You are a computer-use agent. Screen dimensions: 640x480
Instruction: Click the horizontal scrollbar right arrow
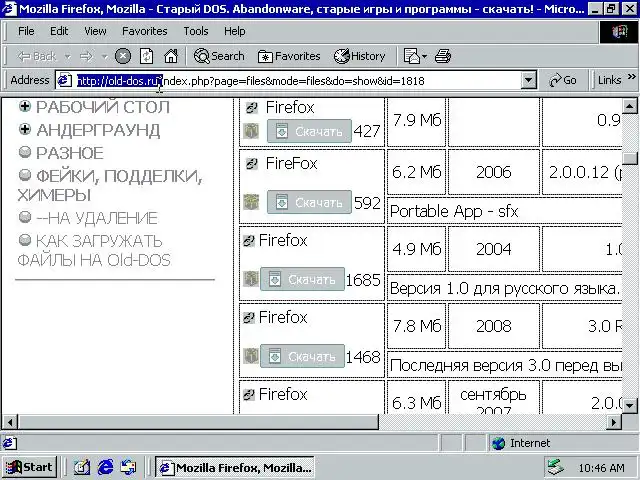[x=614, y=422]
